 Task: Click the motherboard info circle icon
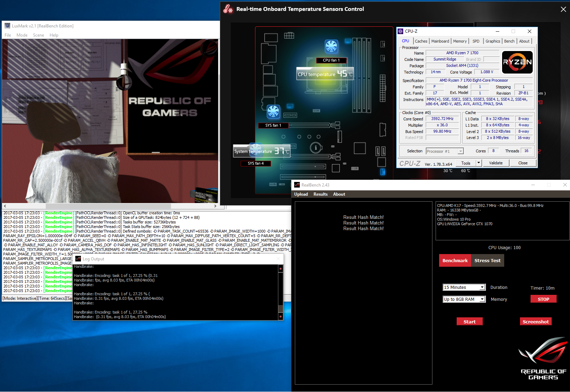(316, 148)
